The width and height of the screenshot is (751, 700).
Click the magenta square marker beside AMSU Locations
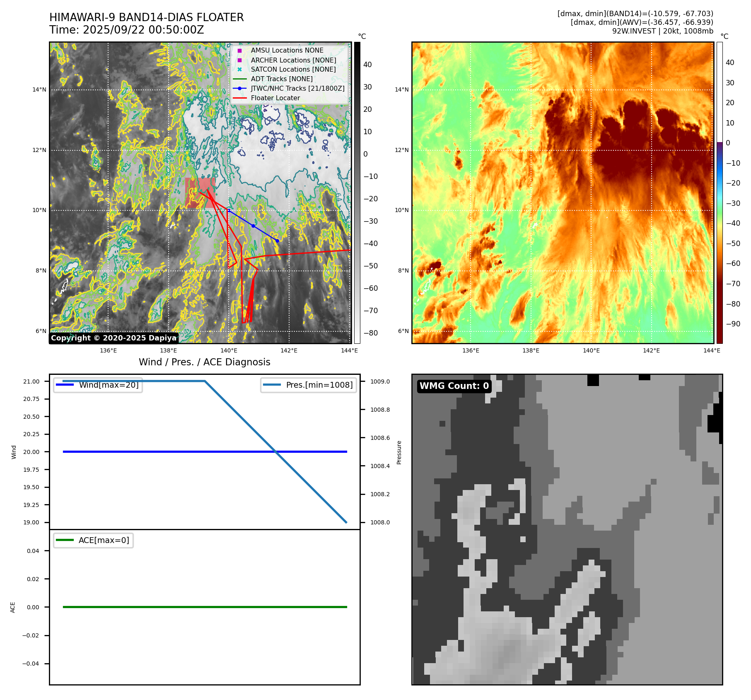coord(239,51)
